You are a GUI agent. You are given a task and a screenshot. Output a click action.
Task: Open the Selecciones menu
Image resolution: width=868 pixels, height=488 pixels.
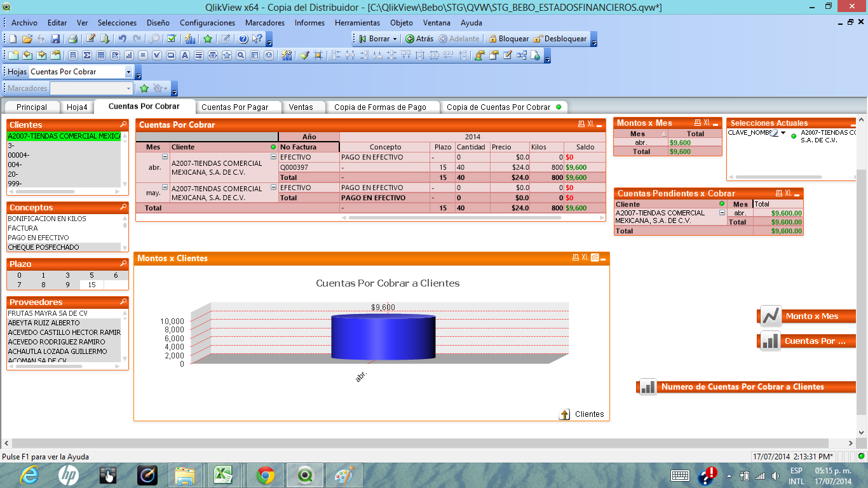(x=117, y=23)
